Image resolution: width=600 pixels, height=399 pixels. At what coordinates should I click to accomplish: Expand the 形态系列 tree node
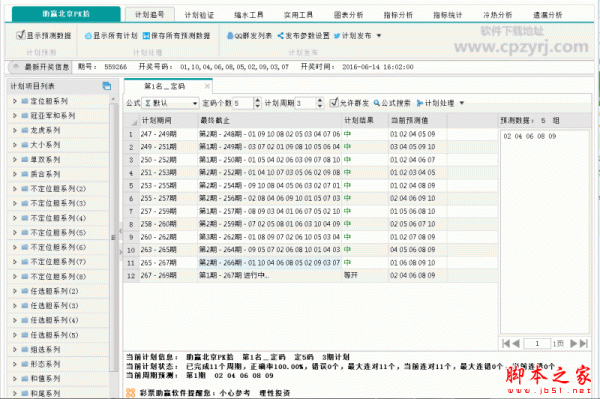point(15,364)
